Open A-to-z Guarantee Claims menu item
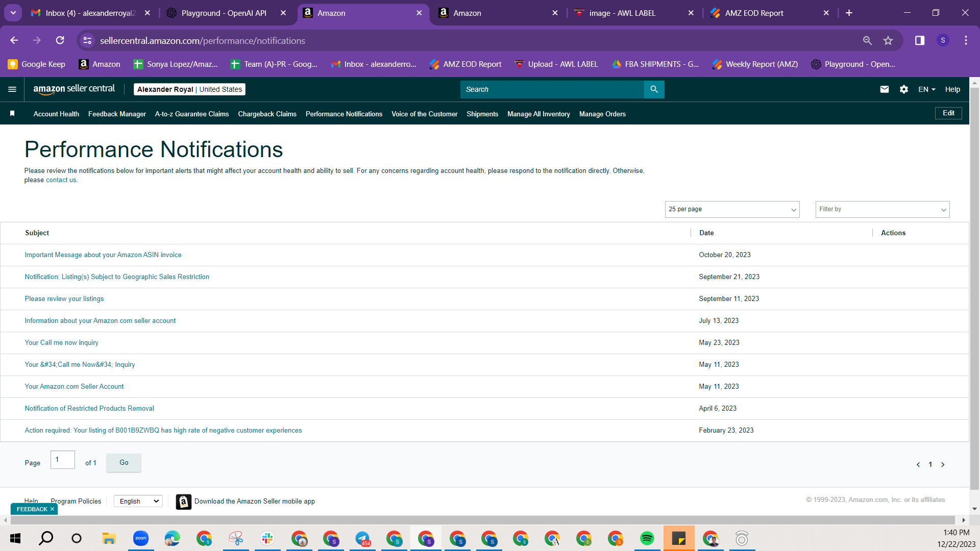The image size is (980, 551). [x=192, y=114]
